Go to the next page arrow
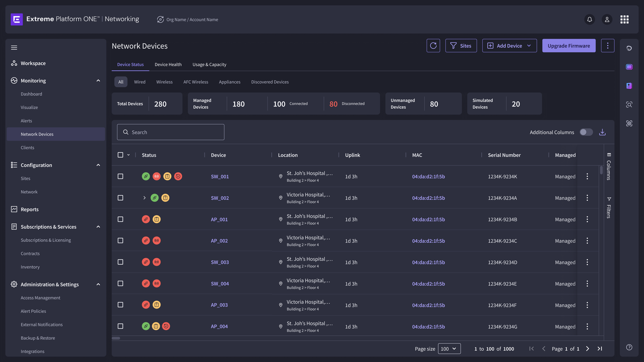644x362 pixels. (x=588, y=349)
